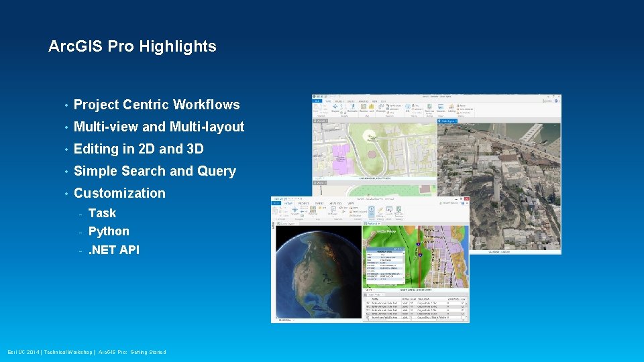The image size is (644, 362).
Task: Open Basemap gallery icon in front window ribbon
Action: pyautogui.click(x=313, y=210)
